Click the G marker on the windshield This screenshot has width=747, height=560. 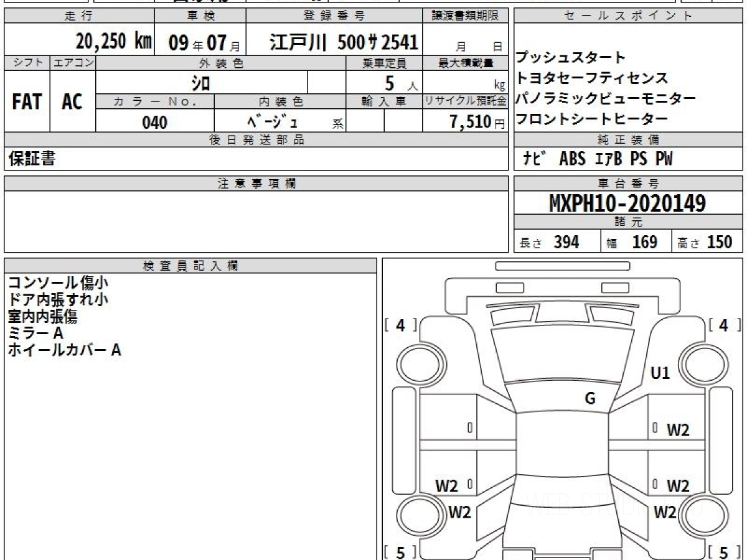point(590,399)
